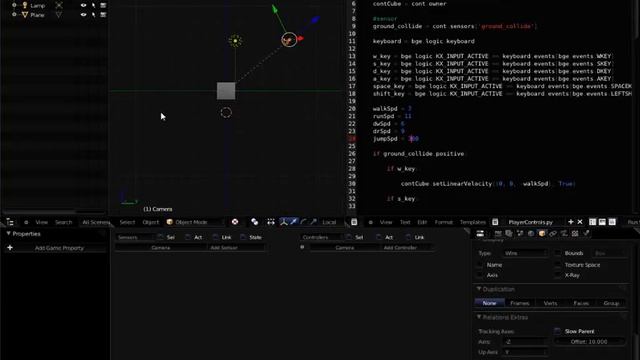Click the red X axis manipulator arrow
Screen dimensions: 640x360
(300, 38)
